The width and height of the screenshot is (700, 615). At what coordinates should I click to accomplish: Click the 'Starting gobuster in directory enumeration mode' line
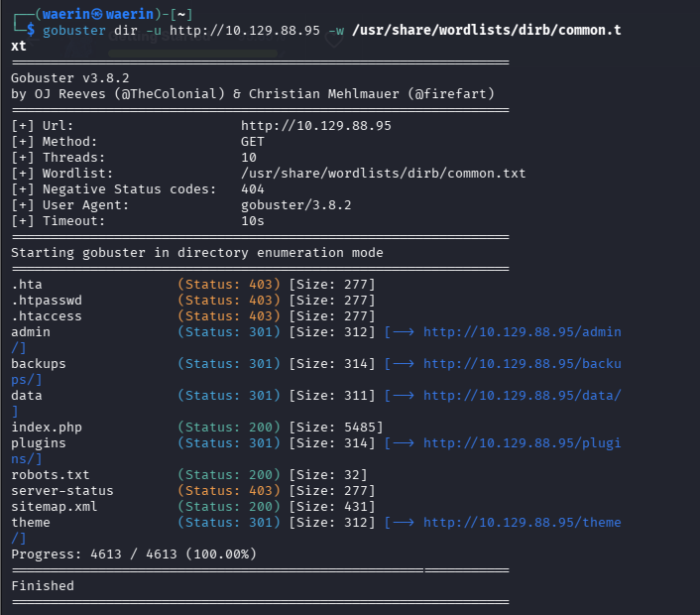[197, 253]
